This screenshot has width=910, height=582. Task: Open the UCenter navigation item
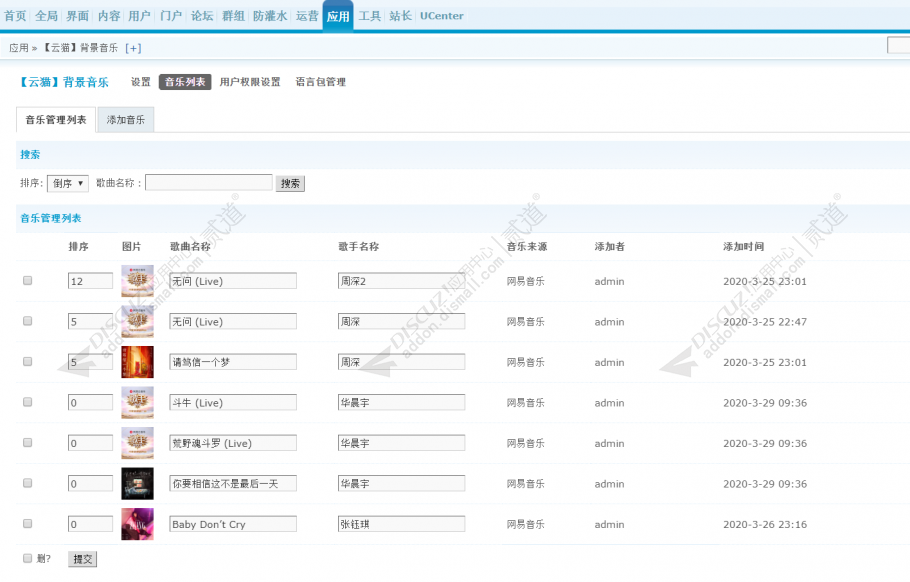[x=442, y=16]
